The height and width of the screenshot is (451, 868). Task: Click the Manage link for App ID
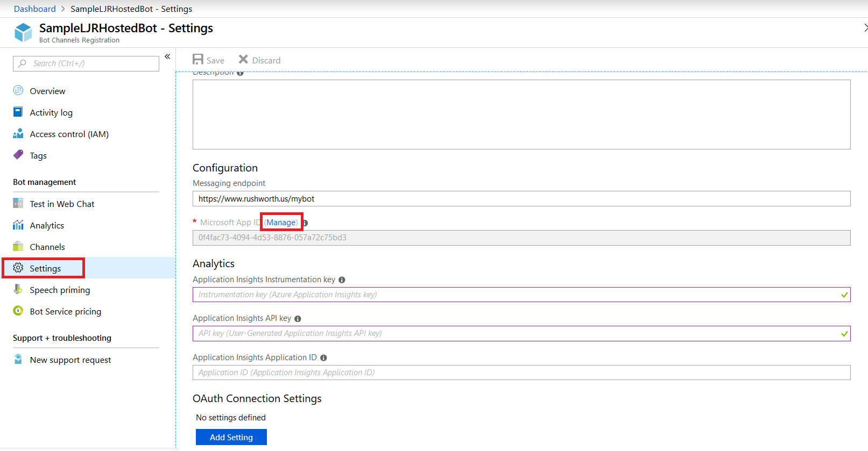(x=281, y=223)
